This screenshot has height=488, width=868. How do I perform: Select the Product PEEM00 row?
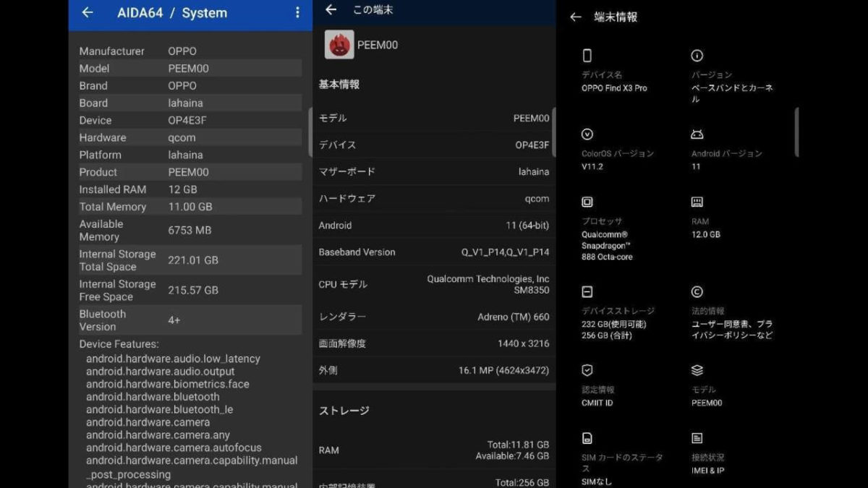click(190, 172)
